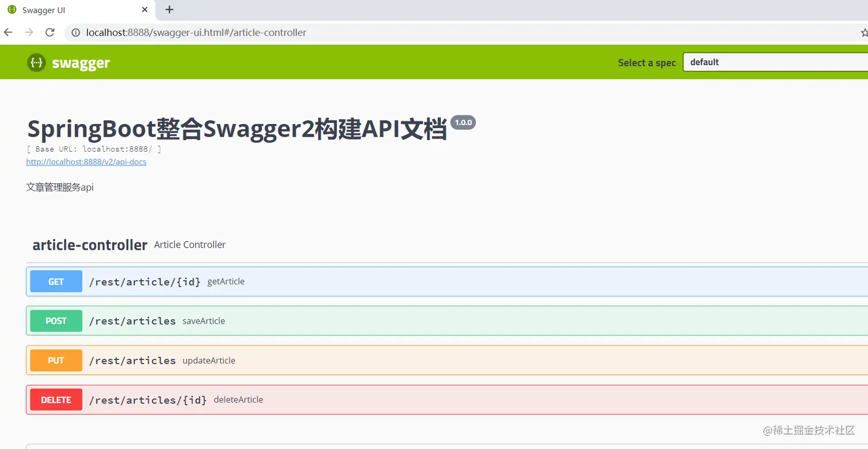Open the default spec selector dropdown
This screenshot has height=449, width=868.
(x=775, y=62)
